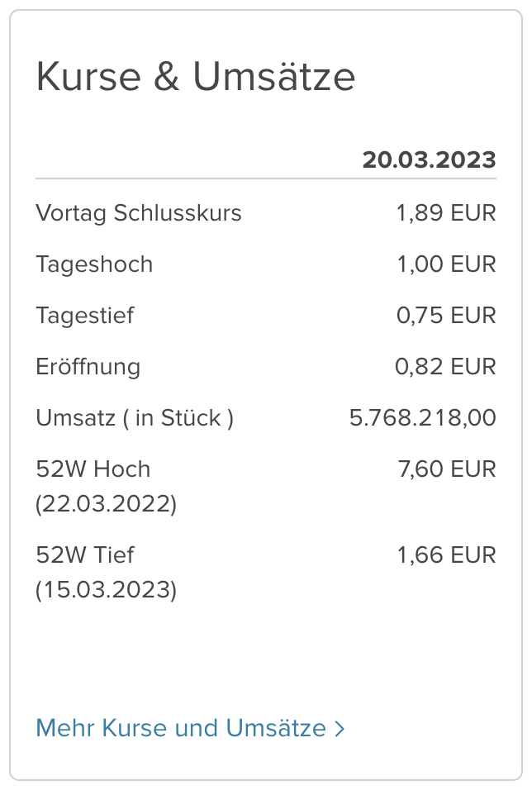Screen dimensions: 532x790
Task: Click the 52W Tief row
Action: pyautogui.click(x=85, y=554)
